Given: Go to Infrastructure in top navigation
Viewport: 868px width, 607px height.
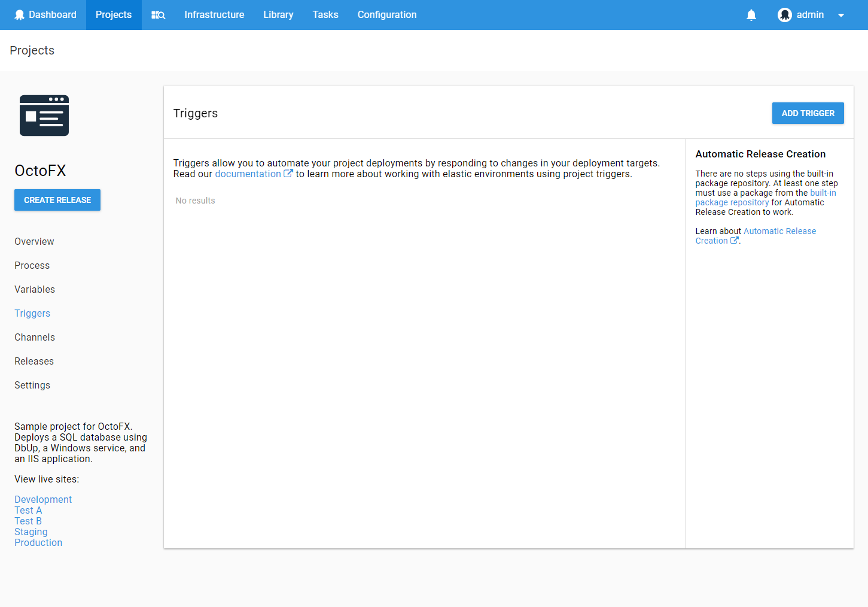Looking at the screenshot, I should point(214,15).
